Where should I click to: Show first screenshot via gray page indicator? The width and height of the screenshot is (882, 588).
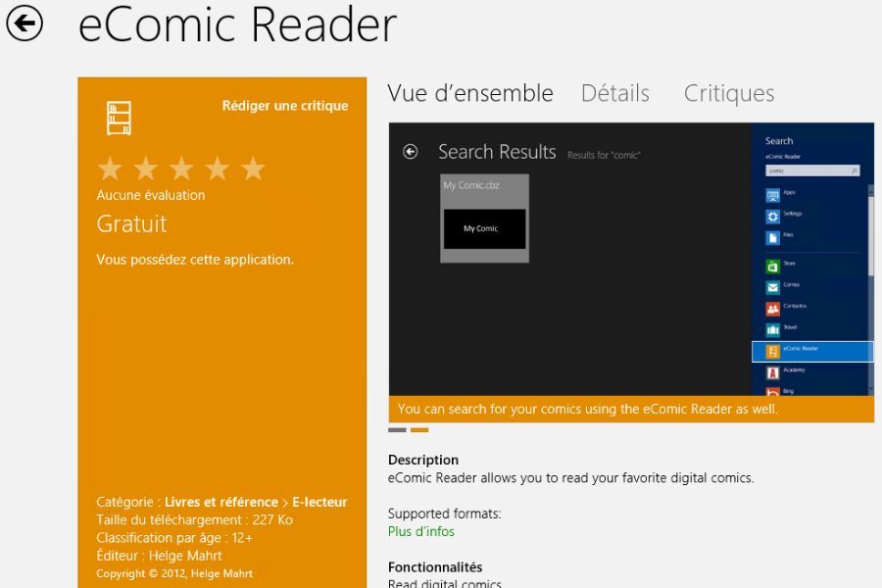[x=397, y=429]
